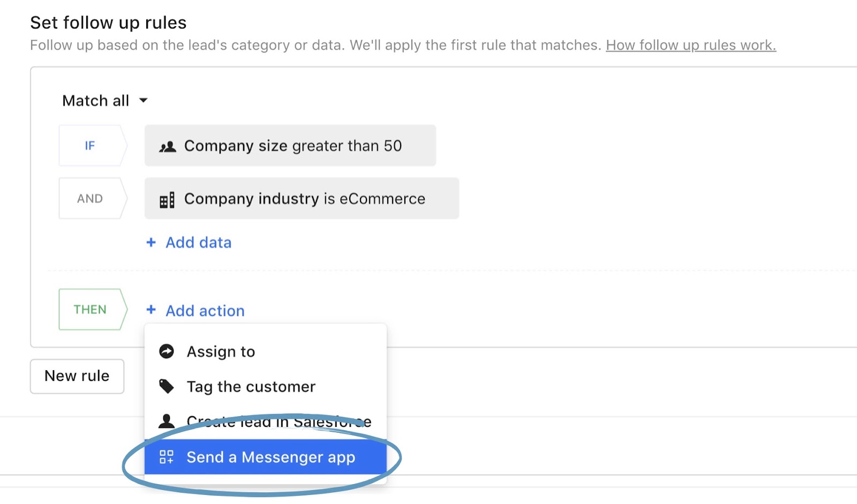Click the New rule button
The height and width of the screenshot is (504, 857).
[77, 376]
